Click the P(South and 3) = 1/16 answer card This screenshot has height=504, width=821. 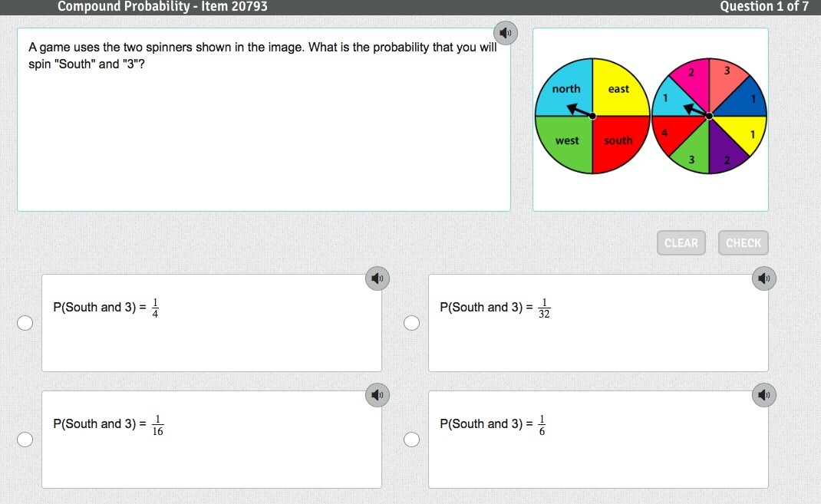[x=212, y=440]
